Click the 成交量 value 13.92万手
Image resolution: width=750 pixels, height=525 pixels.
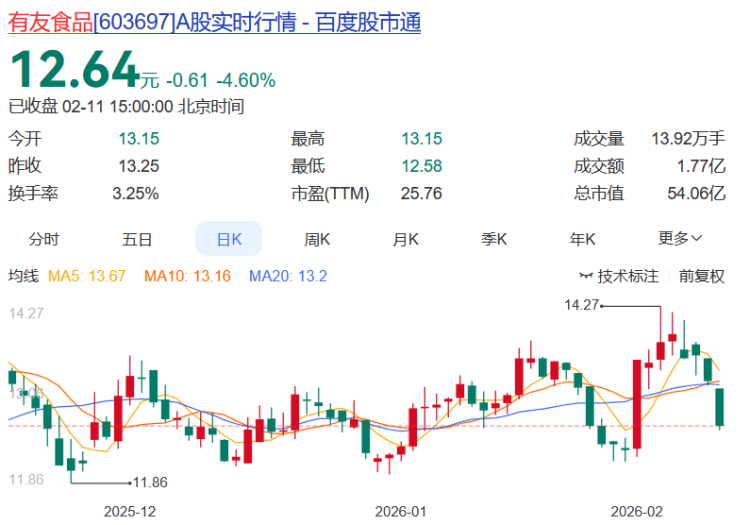point(688,139)
